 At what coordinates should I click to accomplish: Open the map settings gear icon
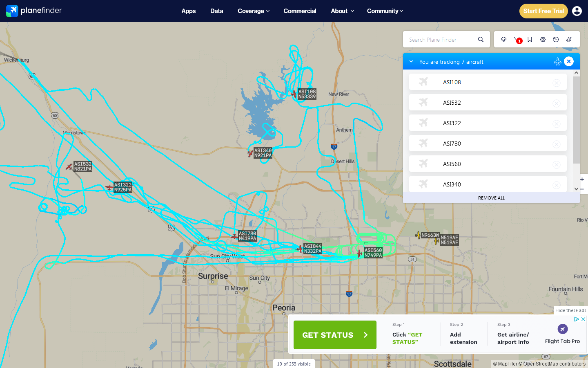543,40
